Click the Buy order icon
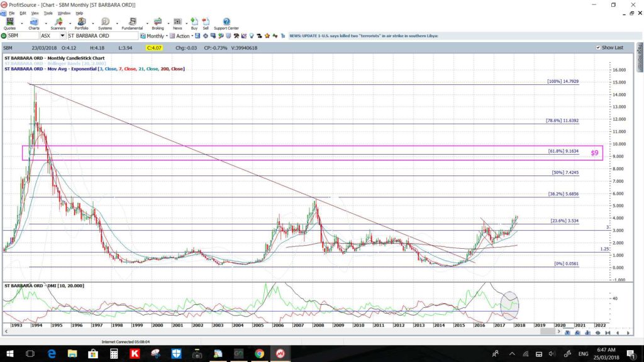Image resolution: width=644 pixels, height=362 pixels. click(x=194, y=24)
